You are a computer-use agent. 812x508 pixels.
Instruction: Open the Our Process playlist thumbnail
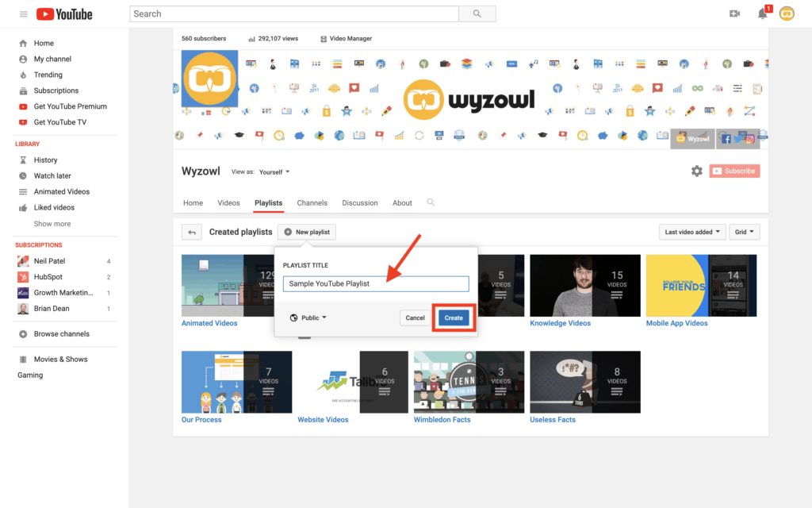(x=236, y=382)
